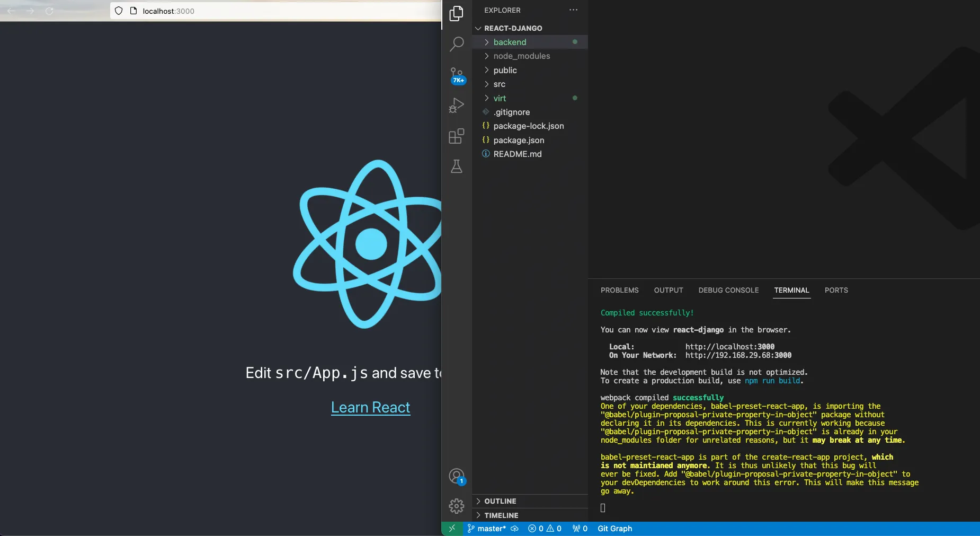Viewport: 980px width, 536px height.
Task: Click the browser back arrow
Action: point(11,11)
